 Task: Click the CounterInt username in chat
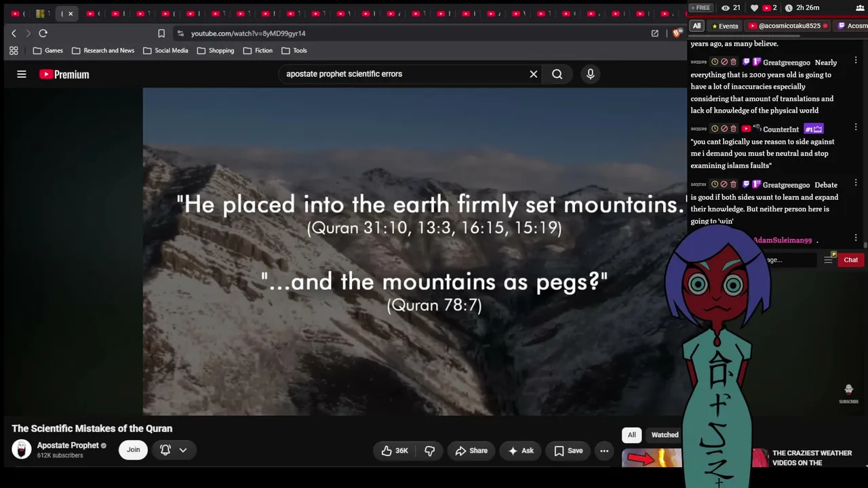pyautogui.click(x=781, y=129)
